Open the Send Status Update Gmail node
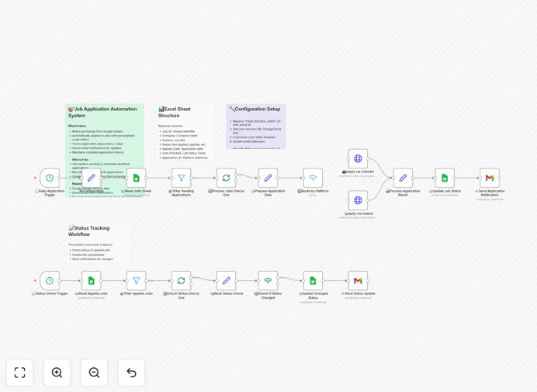This screenshot has height=392, width=537. pyautogui.click(x=358, y=281)
